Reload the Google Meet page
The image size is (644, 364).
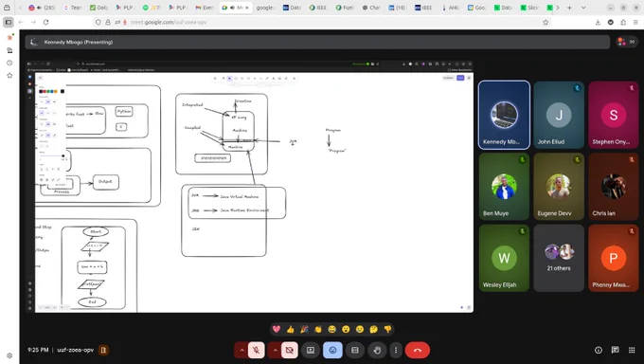46,22
